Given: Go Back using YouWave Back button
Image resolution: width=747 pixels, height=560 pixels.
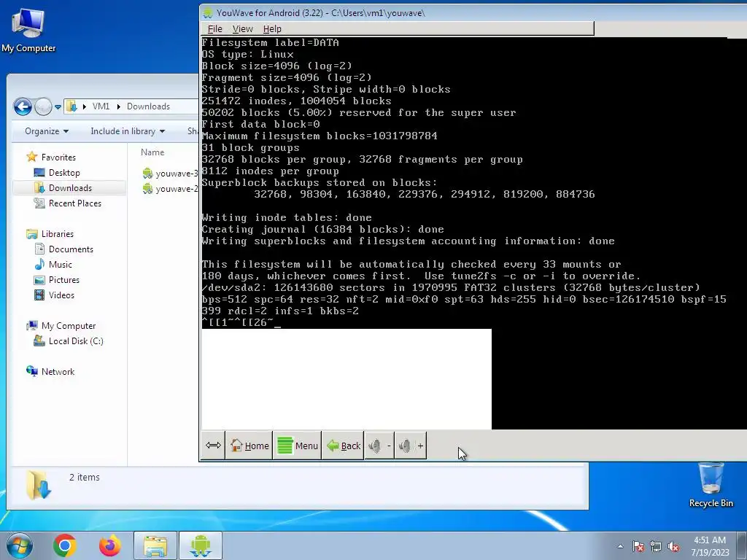Looking at the screenshot, I should 343,446.
